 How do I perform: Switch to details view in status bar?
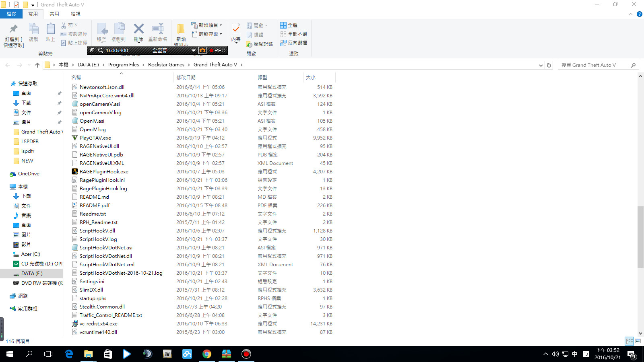pos(629,341)
